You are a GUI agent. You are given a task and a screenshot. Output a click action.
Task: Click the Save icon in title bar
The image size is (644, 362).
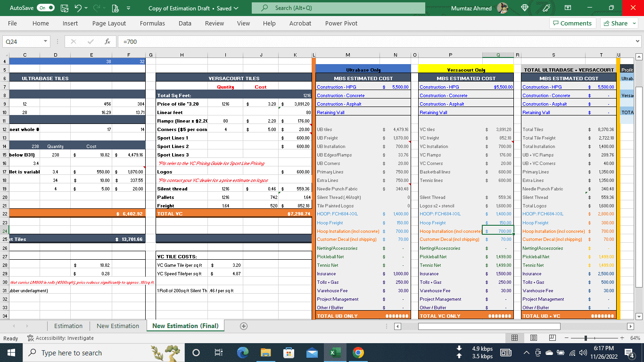coord(65,8)
